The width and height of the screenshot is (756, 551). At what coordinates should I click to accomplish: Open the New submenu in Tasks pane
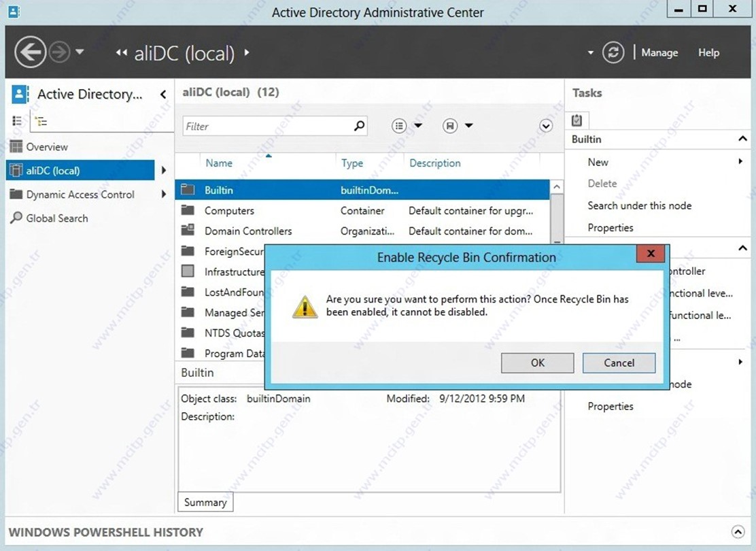(665, 162)
